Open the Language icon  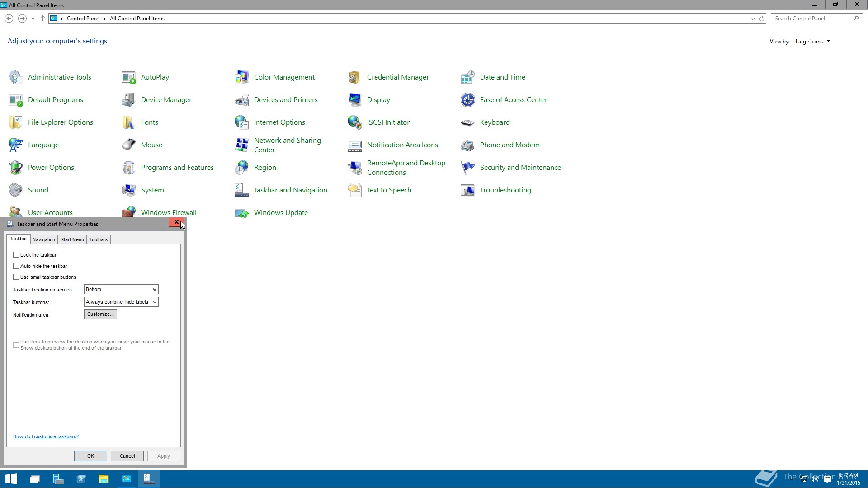(x=16, y=145)
